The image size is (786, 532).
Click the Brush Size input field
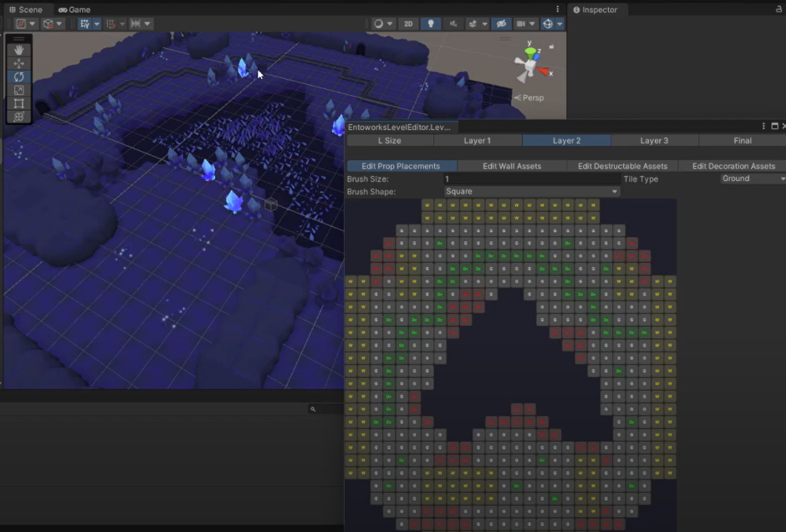pos(532,179)
